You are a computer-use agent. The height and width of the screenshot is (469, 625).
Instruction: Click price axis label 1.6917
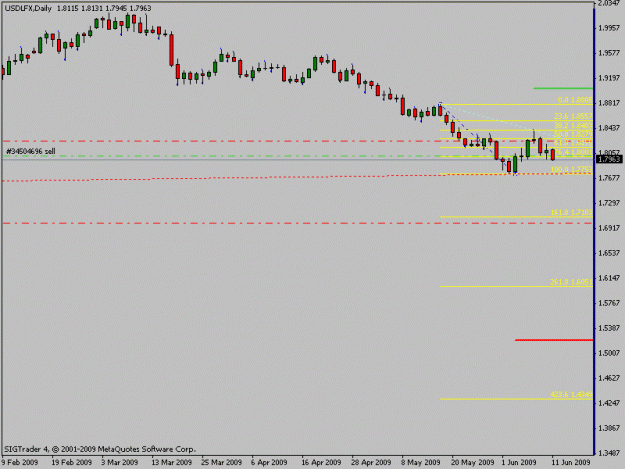coord(610,228)
